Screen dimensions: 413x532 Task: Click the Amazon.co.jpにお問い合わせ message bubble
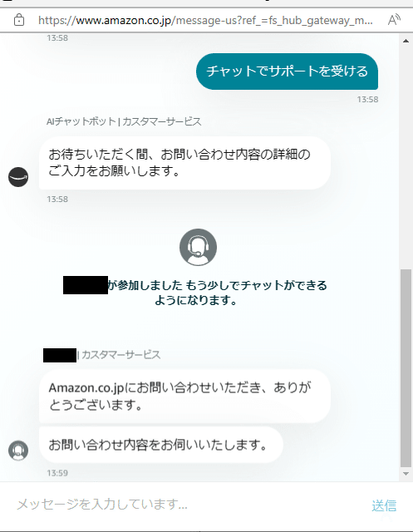click(184, 396)
